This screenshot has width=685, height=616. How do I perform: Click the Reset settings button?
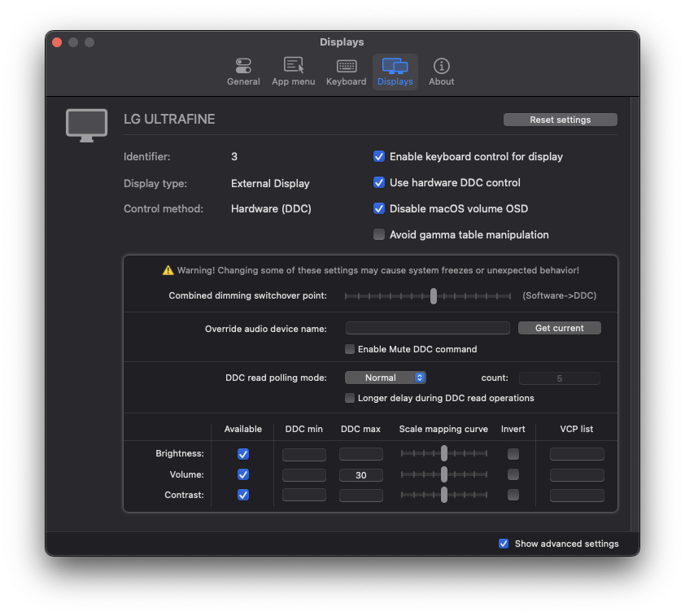pos(560,120)
